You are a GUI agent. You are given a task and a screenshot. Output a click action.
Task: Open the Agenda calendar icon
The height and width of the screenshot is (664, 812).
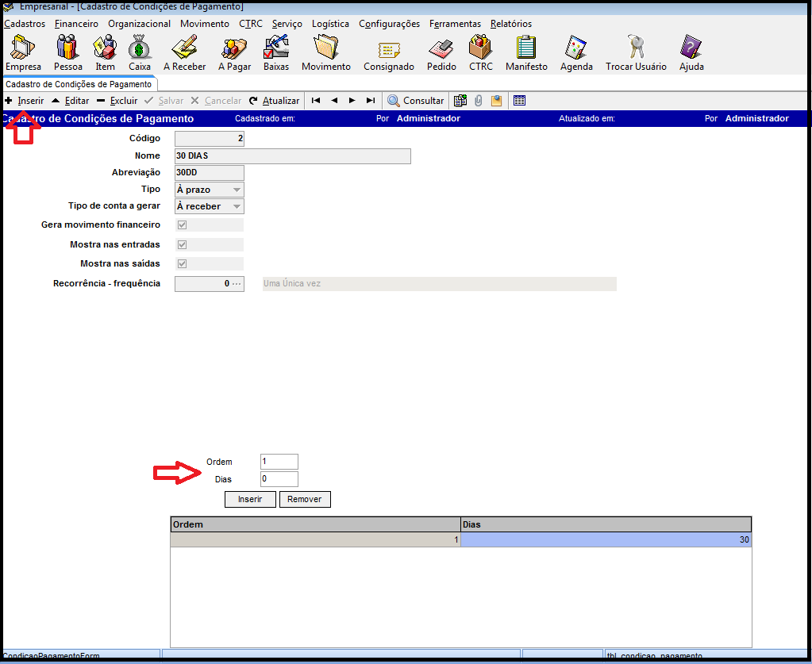click(576, 49)
